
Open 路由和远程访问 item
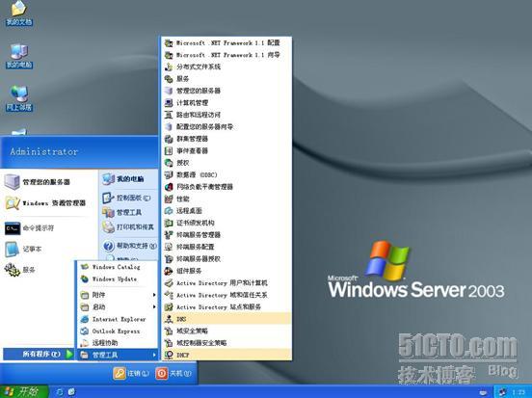click(x=226, y=115)
